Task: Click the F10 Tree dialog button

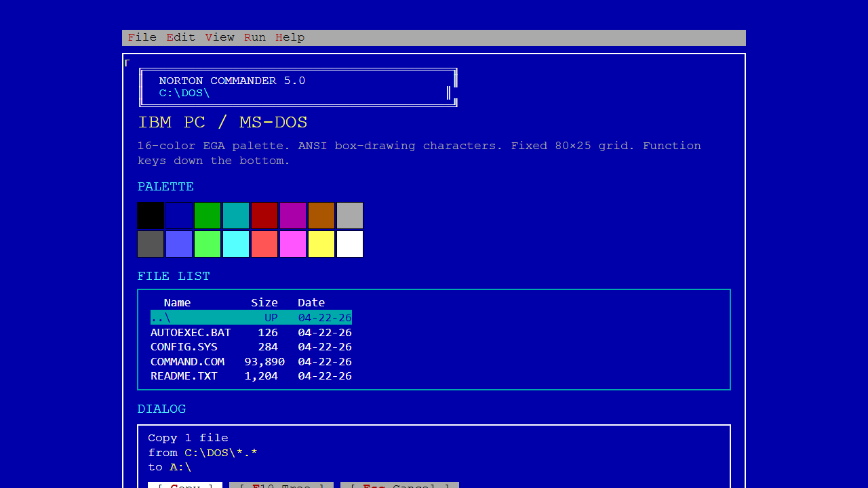Action: pyautogui.click(x=281, y=485)
